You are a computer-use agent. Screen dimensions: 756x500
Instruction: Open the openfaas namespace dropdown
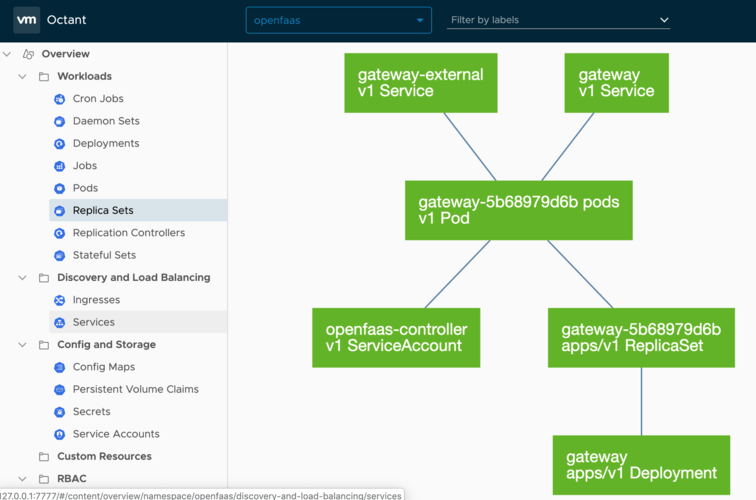pyautogui.click(x=338, y=20)
